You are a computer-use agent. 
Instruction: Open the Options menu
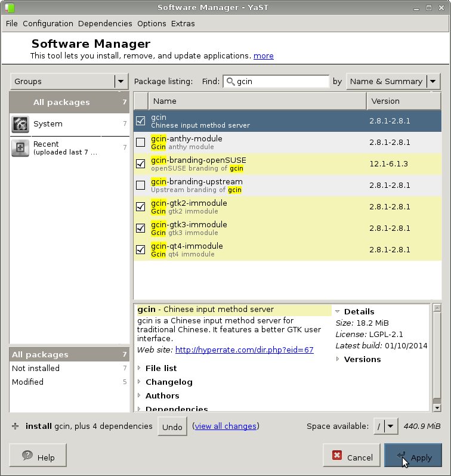[x=152, y=24]
